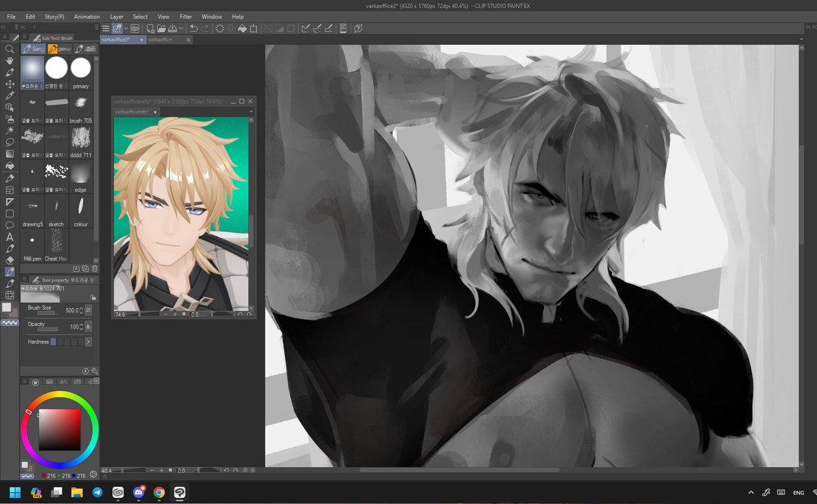
Task: Toggle Snap to Grid icon
Action: (328, 29)
